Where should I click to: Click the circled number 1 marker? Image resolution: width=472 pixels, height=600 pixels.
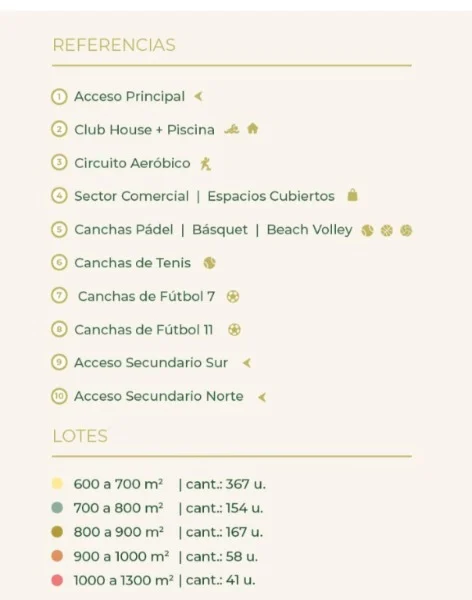(59, 97)
